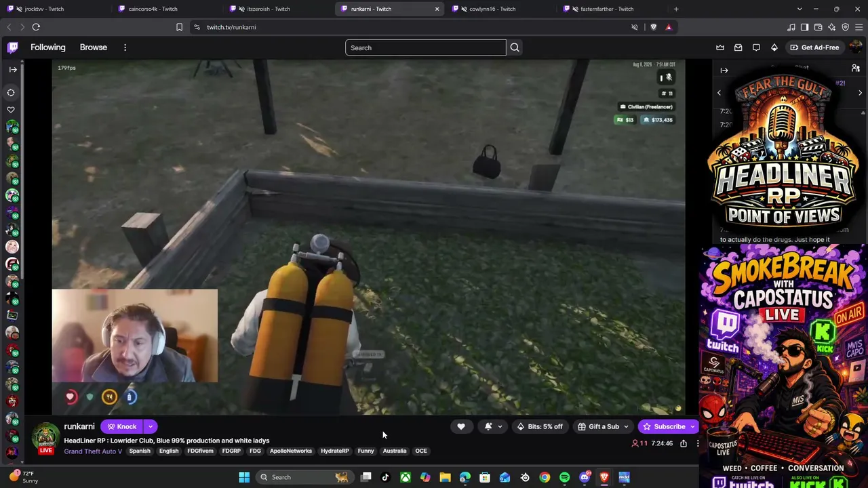
Task: Open the user avatar menu
Action: point(856,47)
